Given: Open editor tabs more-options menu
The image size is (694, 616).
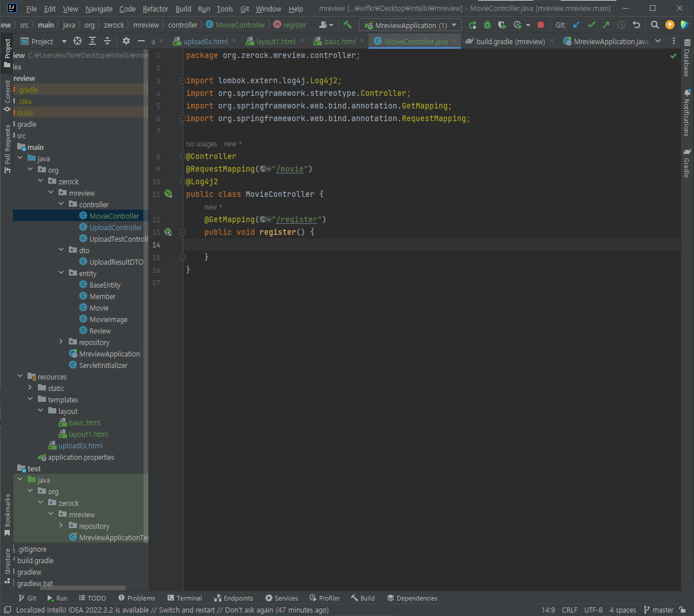Looking at the screenshot, I should tap(674, 41).
